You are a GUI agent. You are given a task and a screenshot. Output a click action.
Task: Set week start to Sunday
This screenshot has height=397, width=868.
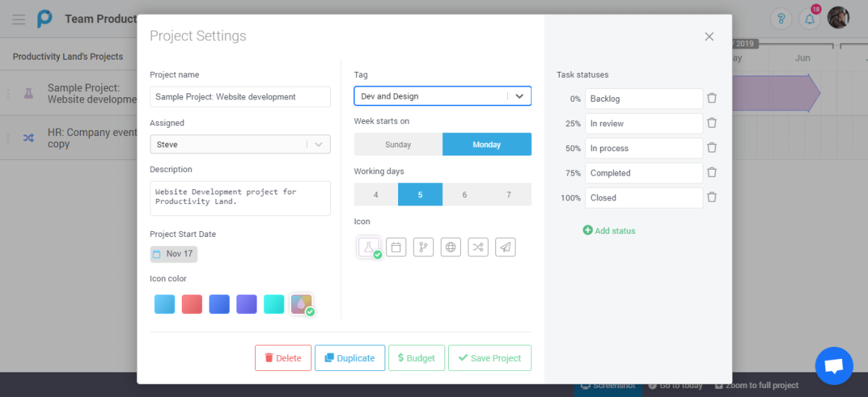[x=398, y=144]
